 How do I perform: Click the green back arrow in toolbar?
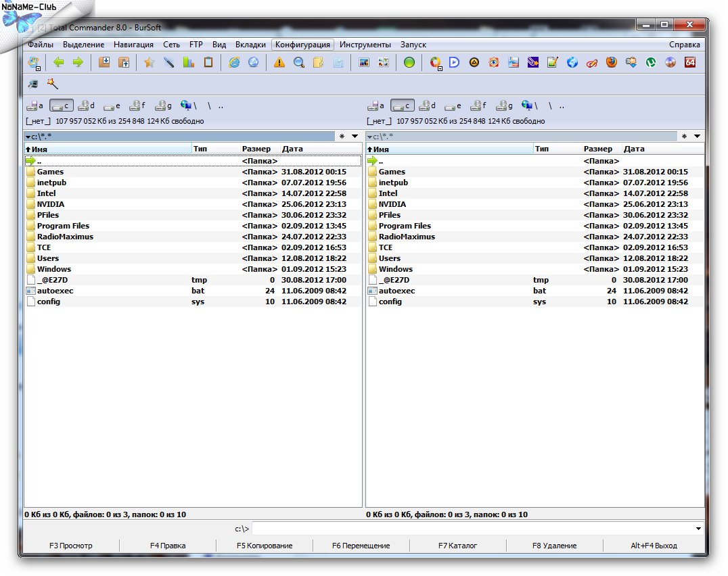(59, 63)
